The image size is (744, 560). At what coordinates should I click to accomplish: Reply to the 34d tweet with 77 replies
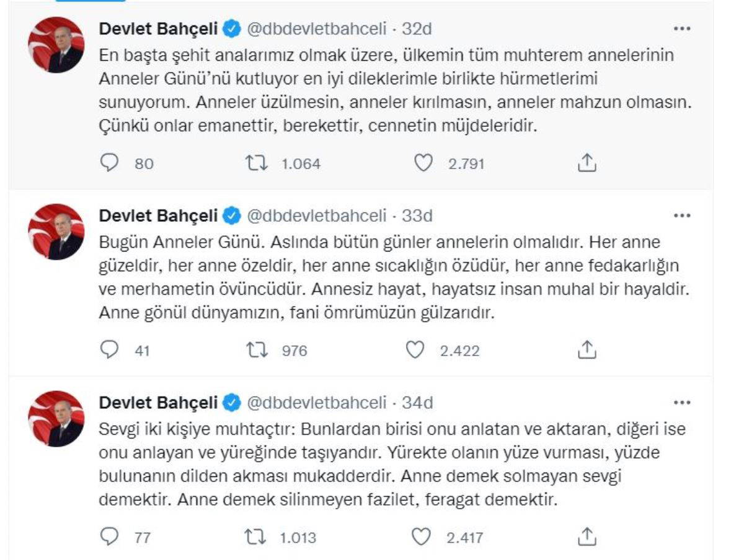[x=109, y=537]
